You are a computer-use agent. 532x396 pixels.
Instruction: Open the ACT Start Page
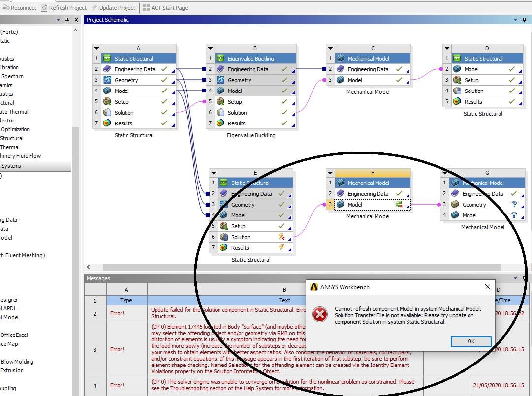(x=165, y=8)
